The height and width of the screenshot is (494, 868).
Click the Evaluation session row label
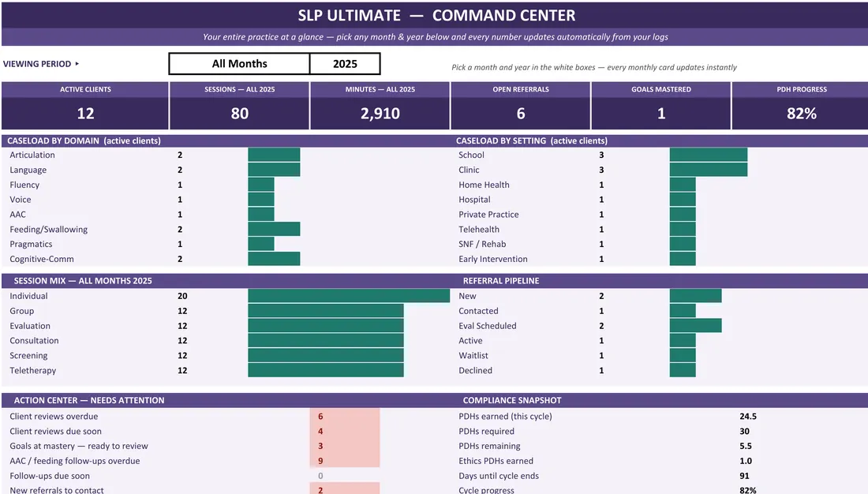click(x=30, y=326)
